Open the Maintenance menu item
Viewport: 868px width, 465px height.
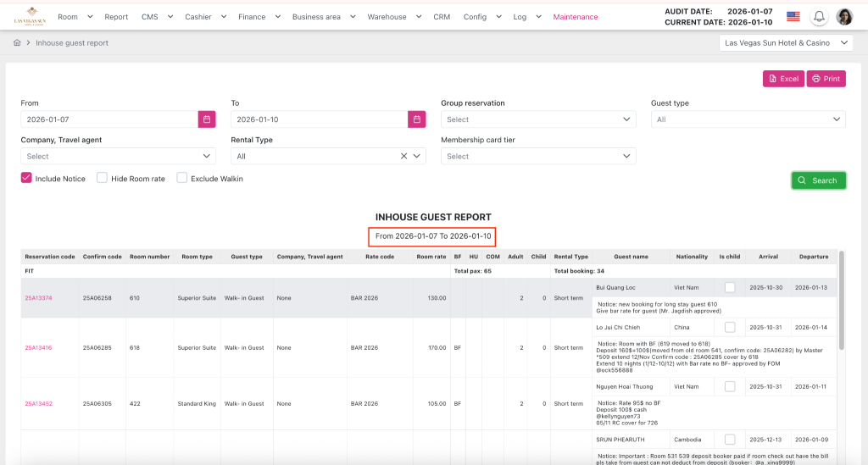(x=575, y=17)
